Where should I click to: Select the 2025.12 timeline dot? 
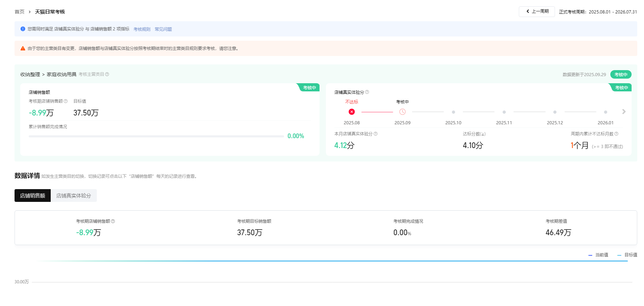[555, 112]
